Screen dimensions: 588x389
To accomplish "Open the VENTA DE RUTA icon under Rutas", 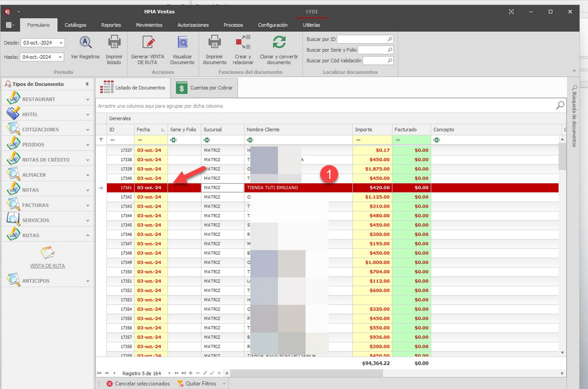I will (47, 252).
